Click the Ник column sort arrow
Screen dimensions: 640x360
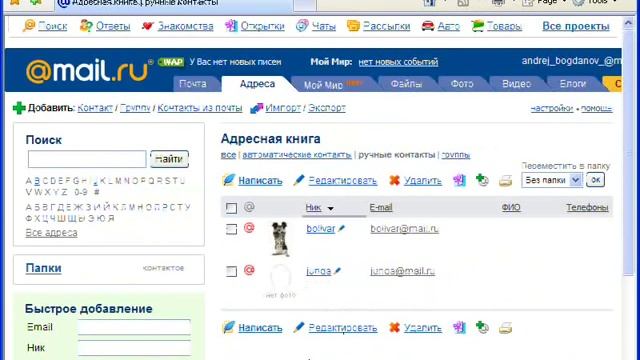[x=331, y=209]
